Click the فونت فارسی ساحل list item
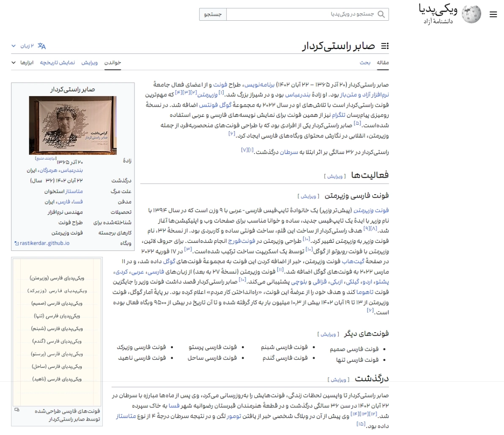This screenshot has height=435, width=504. (x=212, y=358)
